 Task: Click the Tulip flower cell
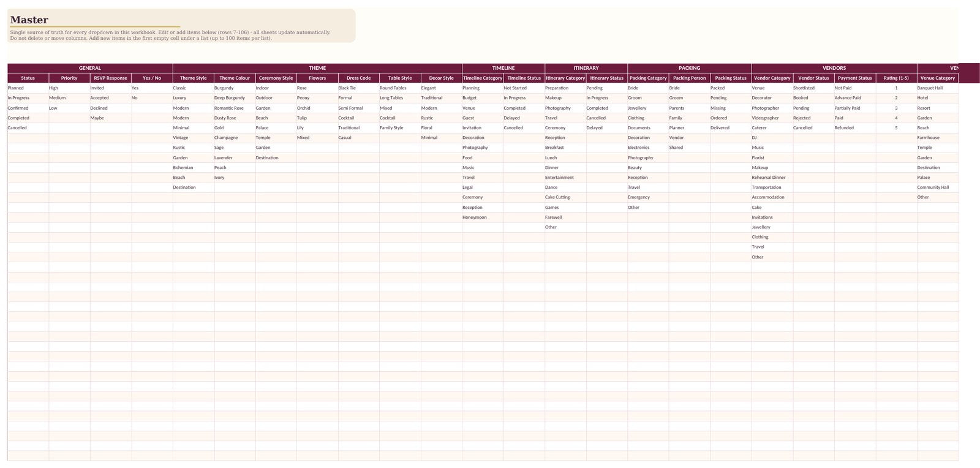point(317,118)
